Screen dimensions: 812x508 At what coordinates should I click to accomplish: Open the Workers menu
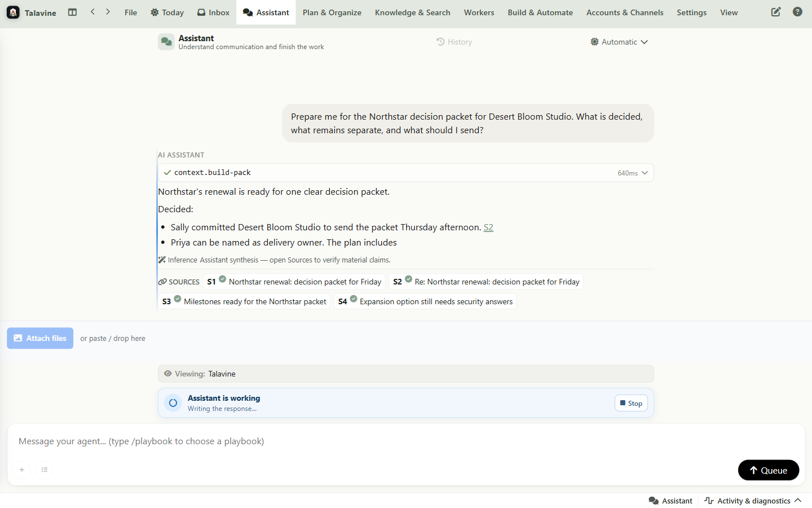click(479, 12)
